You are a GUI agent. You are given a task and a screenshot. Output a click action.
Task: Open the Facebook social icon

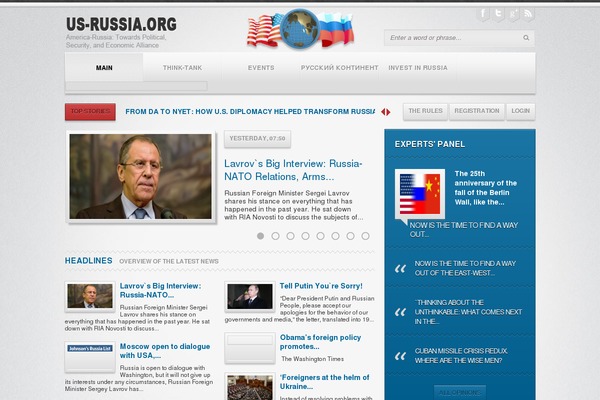(483, 14)
